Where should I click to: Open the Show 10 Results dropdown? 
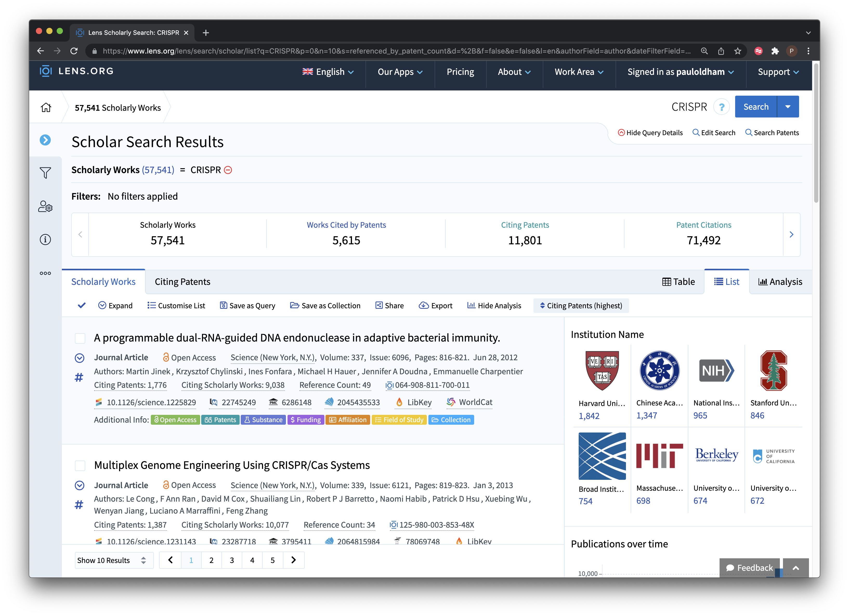(112, 561)
